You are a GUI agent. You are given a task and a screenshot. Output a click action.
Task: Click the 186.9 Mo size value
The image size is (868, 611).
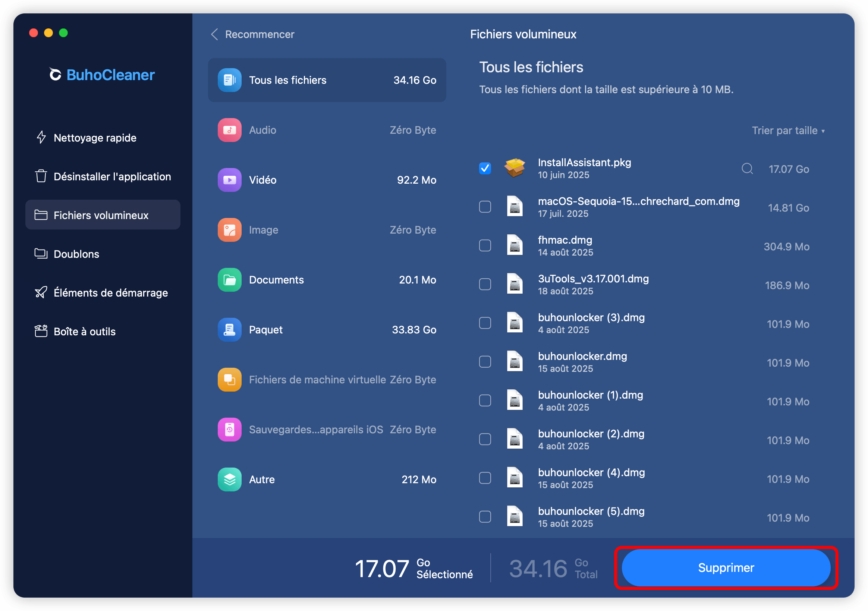pos(787,285)
